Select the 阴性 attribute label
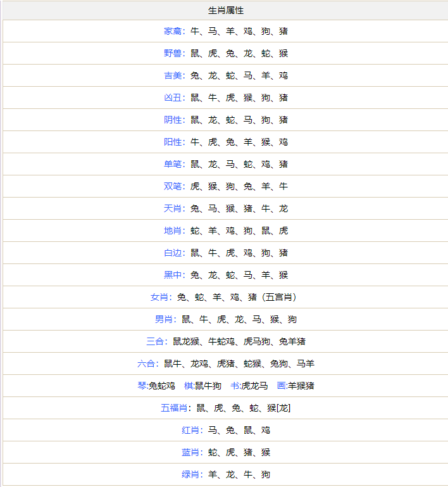The image size is (448, 487). (x=173, y=120)
